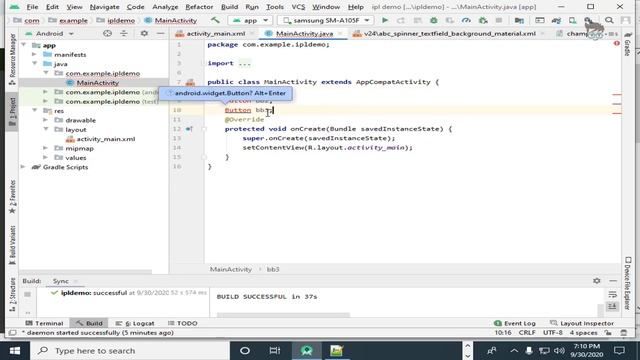Screen dimensions: 640x360
Task: Open Windows notification center icon
Action: pos(619,351)
